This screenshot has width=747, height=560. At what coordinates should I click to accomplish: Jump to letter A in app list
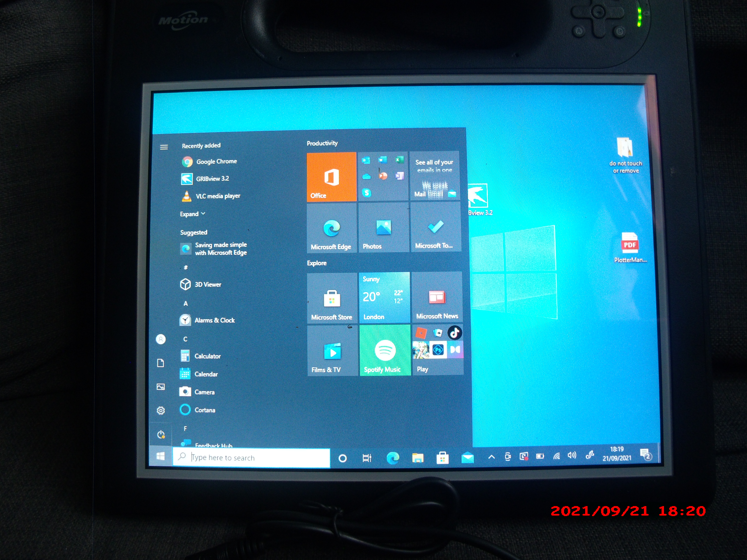(x=185, y=304)
